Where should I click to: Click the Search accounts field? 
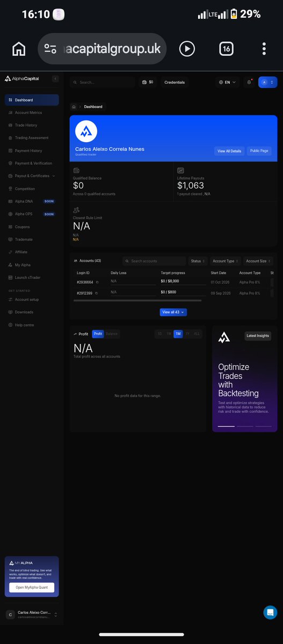[x=154, y=261]
